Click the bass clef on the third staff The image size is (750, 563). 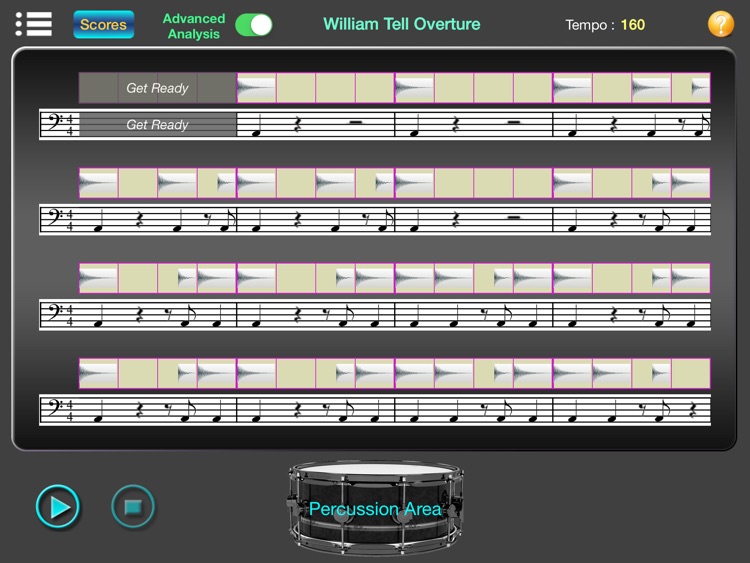[55, 313]
